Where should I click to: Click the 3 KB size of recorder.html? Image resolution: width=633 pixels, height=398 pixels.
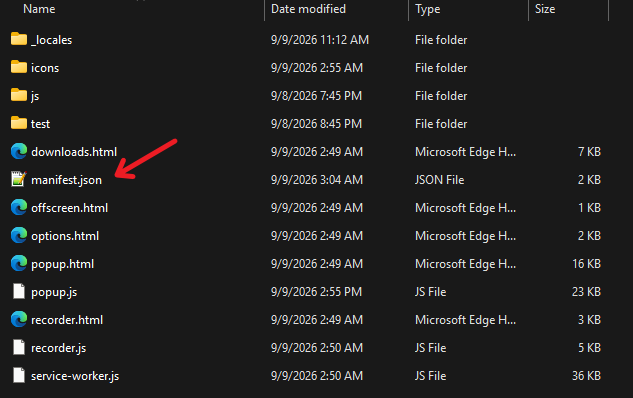pyautogui.click(x=589, y=320)
